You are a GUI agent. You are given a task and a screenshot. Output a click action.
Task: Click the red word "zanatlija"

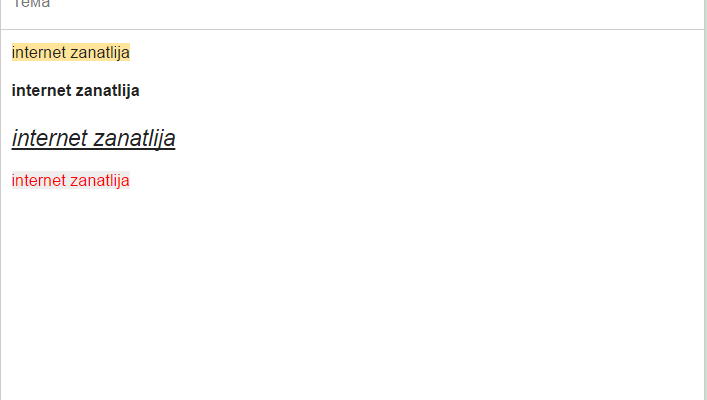(x=100, y=180)
